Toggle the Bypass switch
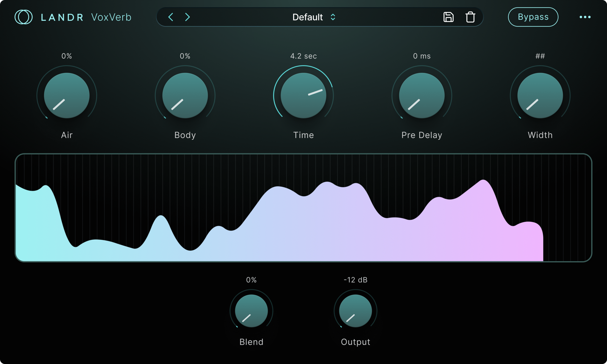 tap(533, 17)
